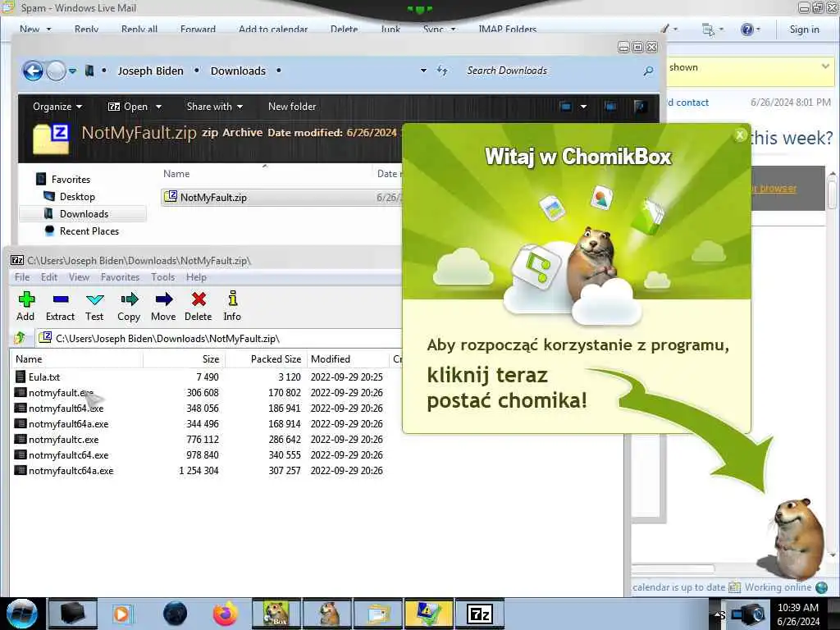The height and width of the screenshot is (630, 840).
Task: Click the Forward arrow in Explorer window
Action: [x=56, y=71]
